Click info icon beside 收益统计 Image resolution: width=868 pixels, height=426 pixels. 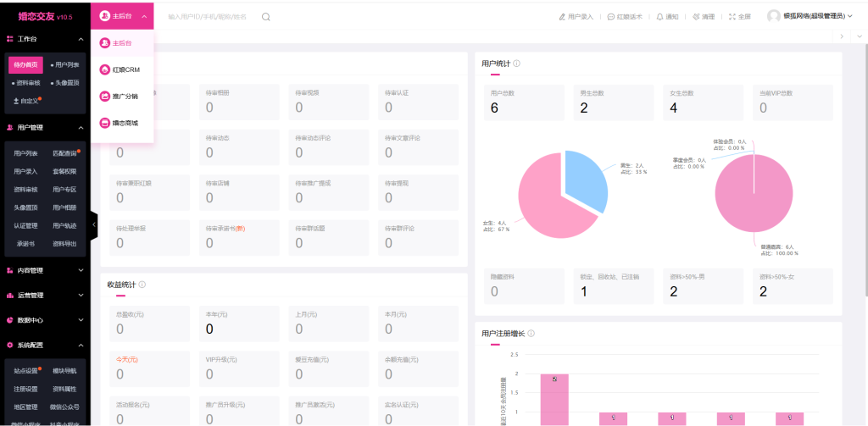pyautogui.click(x=142, y=285)
